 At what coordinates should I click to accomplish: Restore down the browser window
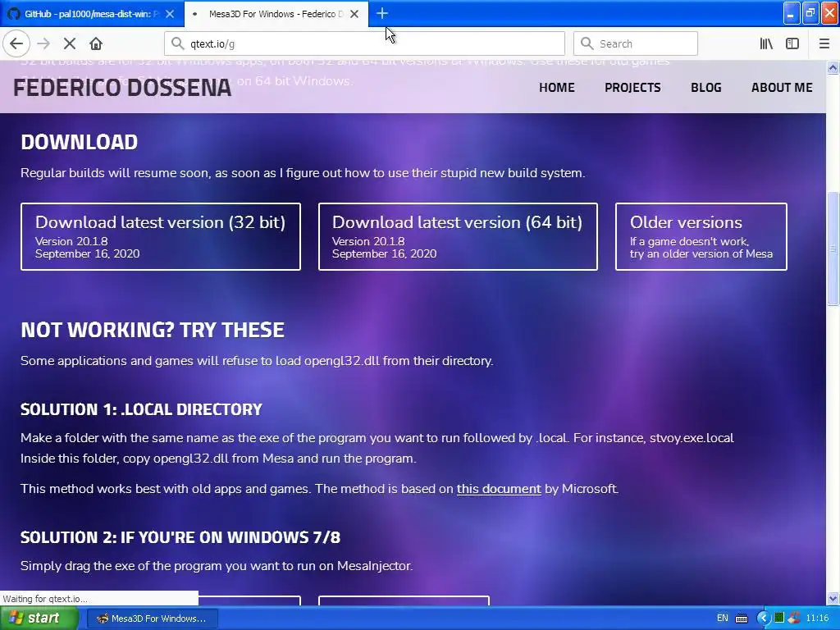click(x=810, y=13)
